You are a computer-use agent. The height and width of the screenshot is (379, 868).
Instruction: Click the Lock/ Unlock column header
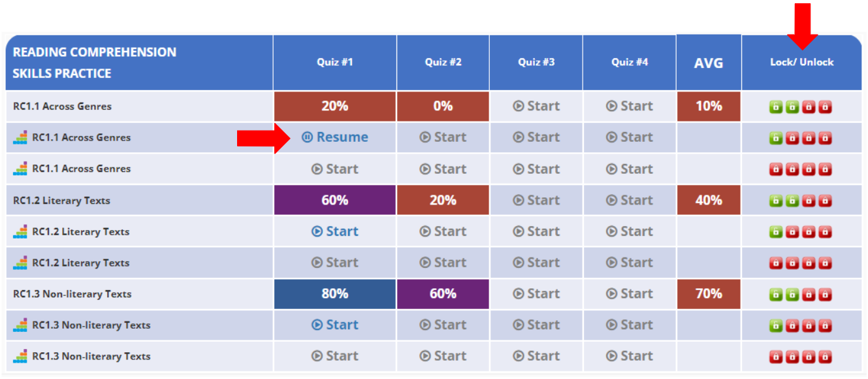pyautogui.click(x=802, y=62)
